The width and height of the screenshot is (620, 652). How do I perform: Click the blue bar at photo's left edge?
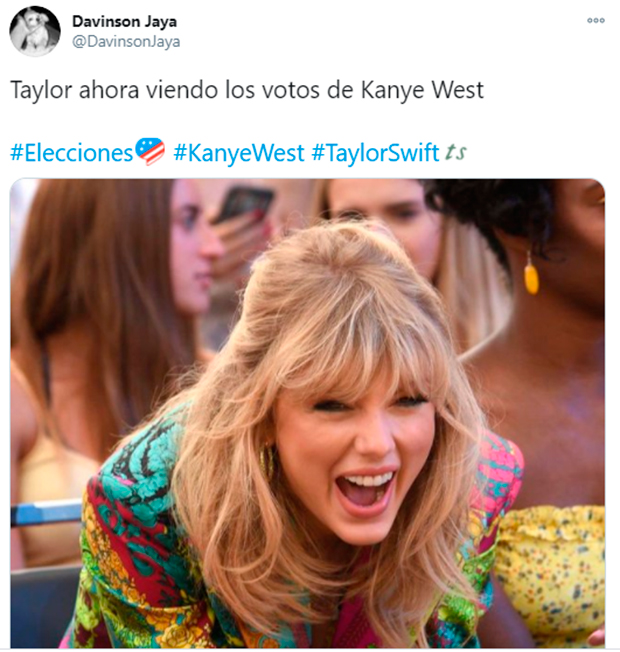coord(46,513)
